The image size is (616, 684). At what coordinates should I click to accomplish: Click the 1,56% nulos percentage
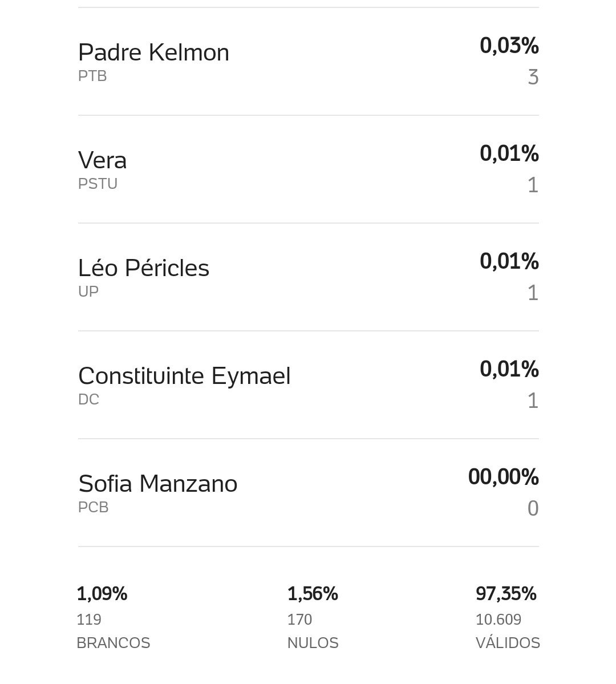(x=313, y=594)
